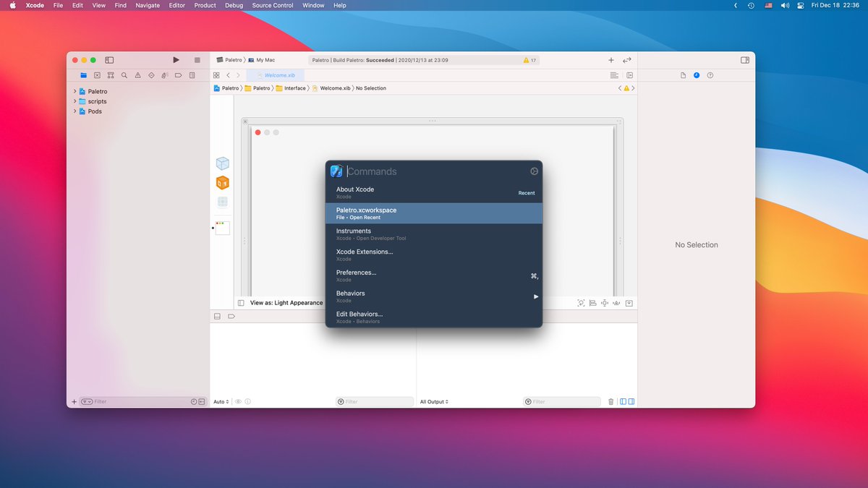Click About Xcode command

[x=434, y=192]
